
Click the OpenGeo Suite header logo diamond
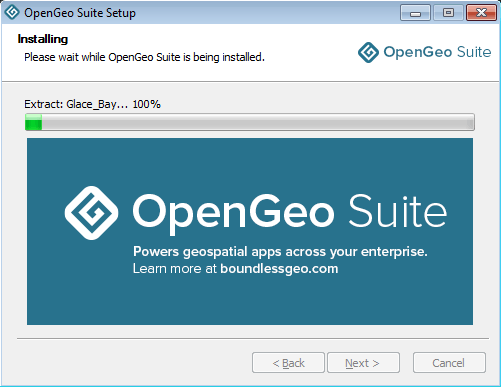[368, 52]
